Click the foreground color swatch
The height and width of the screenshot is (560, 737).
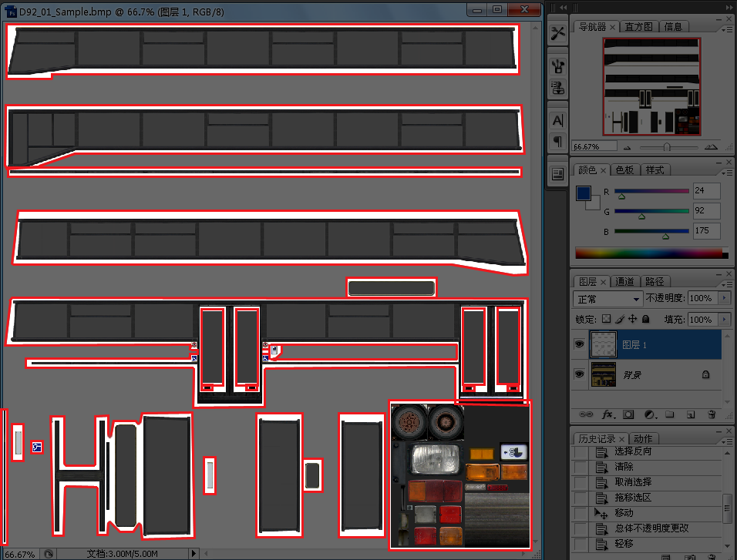click(x=584, y=193)
